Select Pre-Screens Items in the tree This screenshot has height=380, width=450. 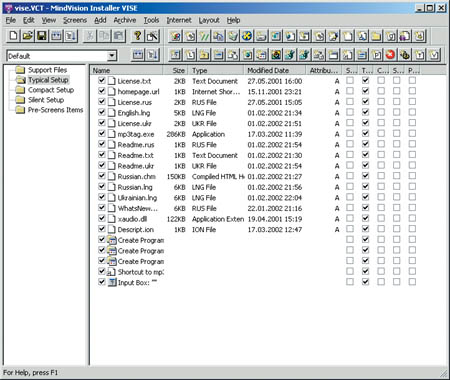pyautogui.click(x=55, y=110)
